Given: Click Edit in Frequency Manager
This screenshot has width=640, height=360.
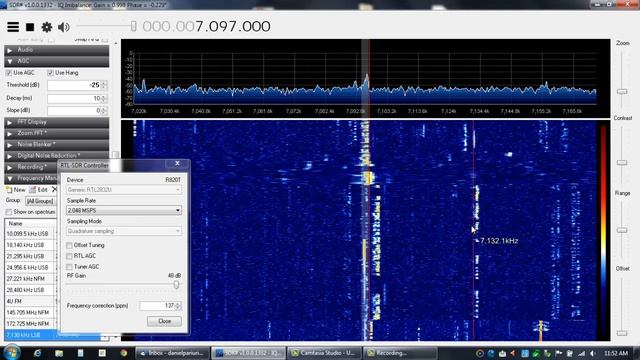Looking at the screenshot, I should pyautogui.click(x=38, y=190).
